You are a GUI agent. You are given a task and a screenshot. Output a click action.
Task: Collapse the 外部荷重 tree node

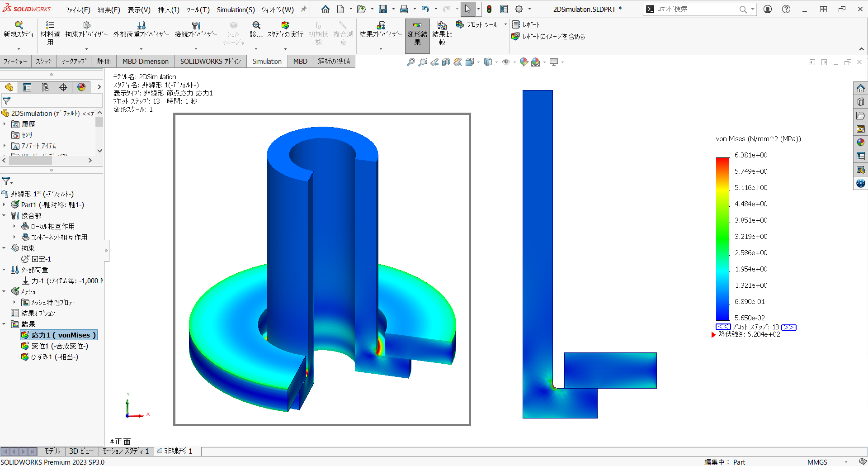point(4,270)
